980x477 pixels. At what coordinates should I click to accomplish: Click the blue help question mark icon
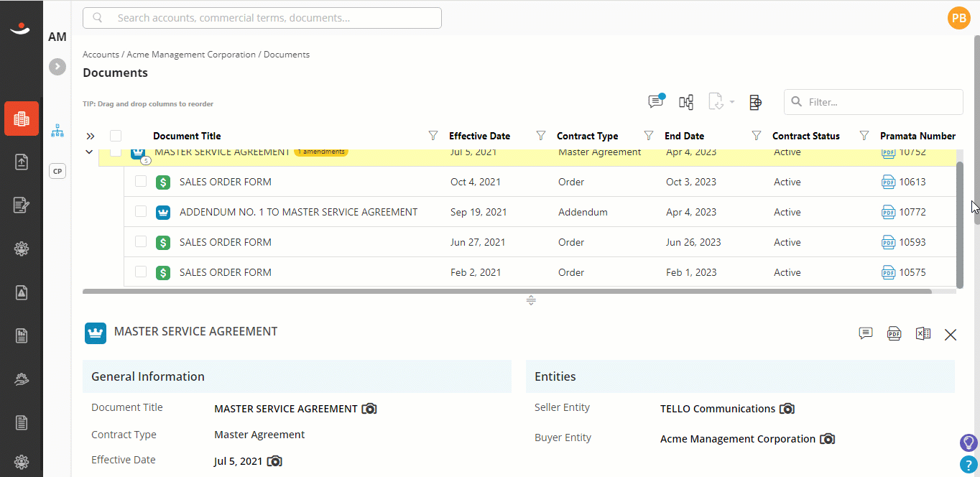point(969,465)
